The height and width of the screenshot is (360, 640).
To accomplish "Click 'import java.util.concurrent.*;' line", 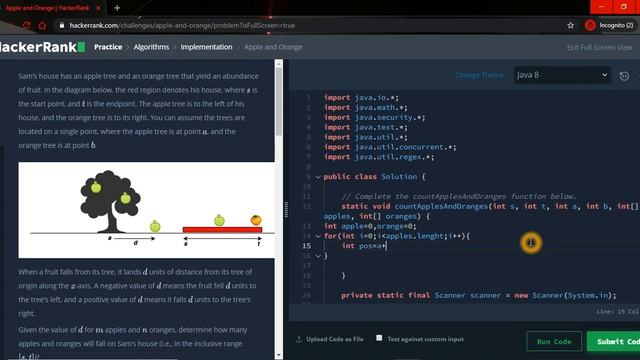I will (x=390, y=147).
